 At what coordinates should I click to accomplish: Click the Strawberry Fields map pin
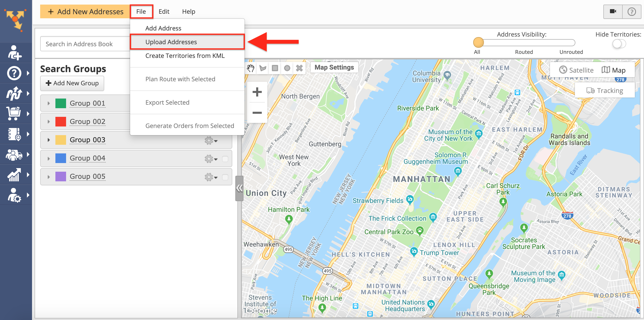410,200
